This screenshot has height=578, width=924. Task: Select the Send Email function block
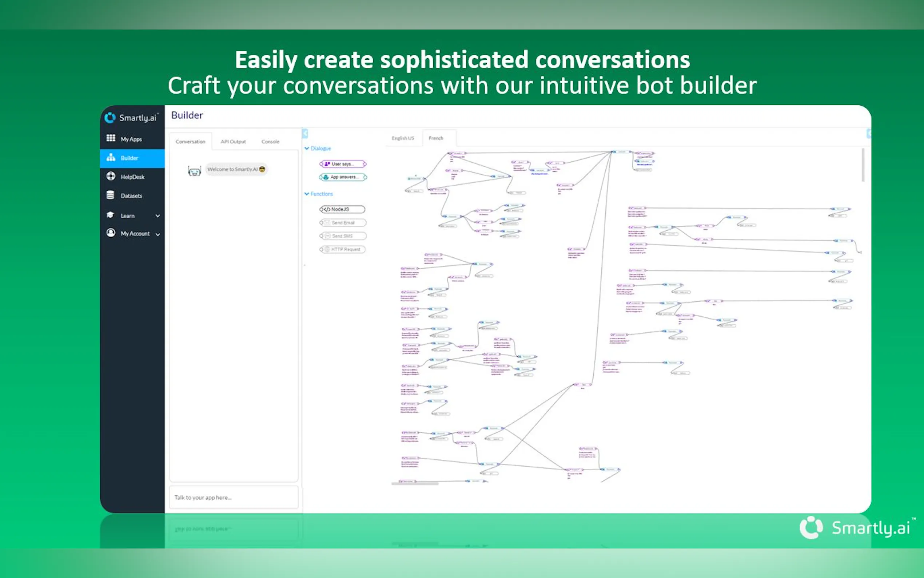pos(343,222)
